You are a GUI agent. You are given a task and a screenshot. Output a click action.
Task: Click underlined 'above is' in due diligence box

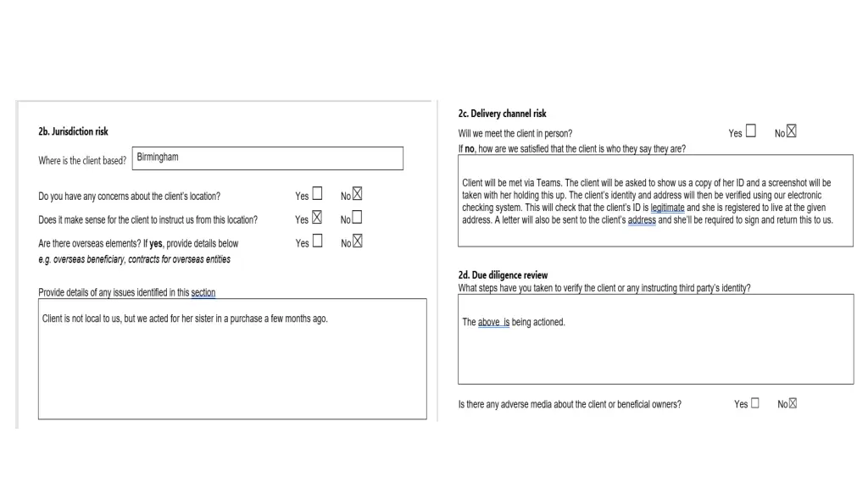click(x=493, y=322)
